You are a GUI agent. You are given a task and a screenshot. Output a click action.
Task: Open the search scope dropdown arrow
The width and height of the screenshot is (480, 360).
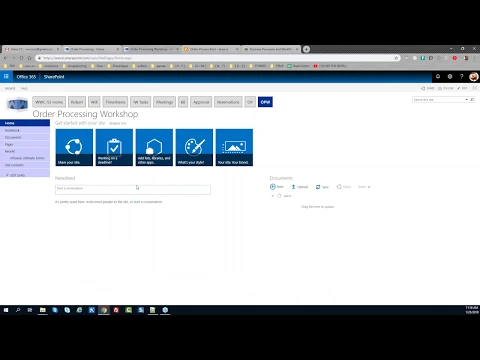tap(467, 100)
